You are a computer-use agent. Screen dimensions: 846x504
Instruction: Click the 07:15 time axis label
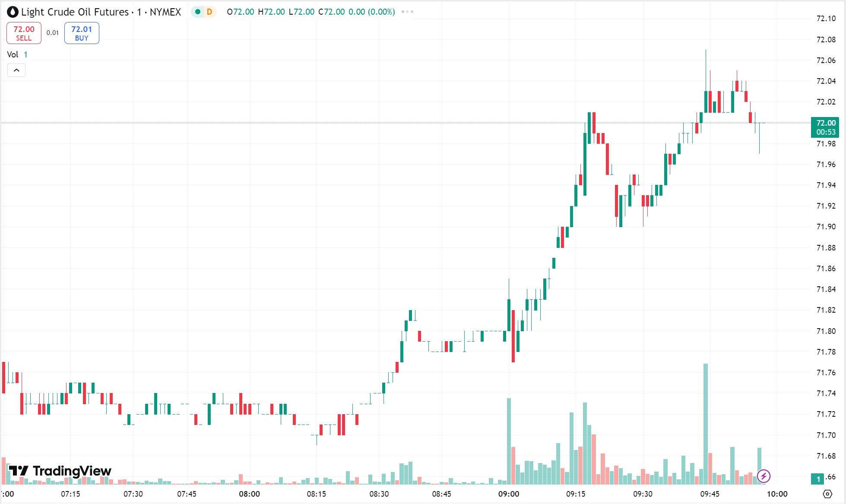[x=70, y=494]
